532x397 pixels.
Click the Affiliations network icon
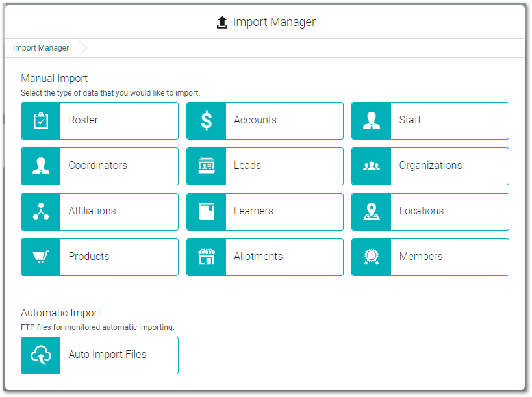tap(41, 211)
